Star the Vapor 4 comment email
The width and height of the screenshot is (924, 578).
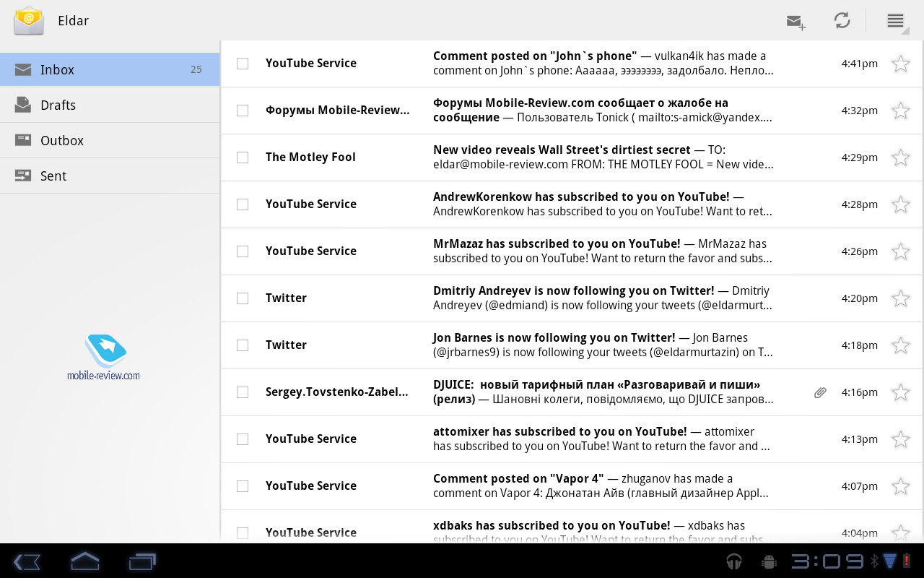point(901,486)
